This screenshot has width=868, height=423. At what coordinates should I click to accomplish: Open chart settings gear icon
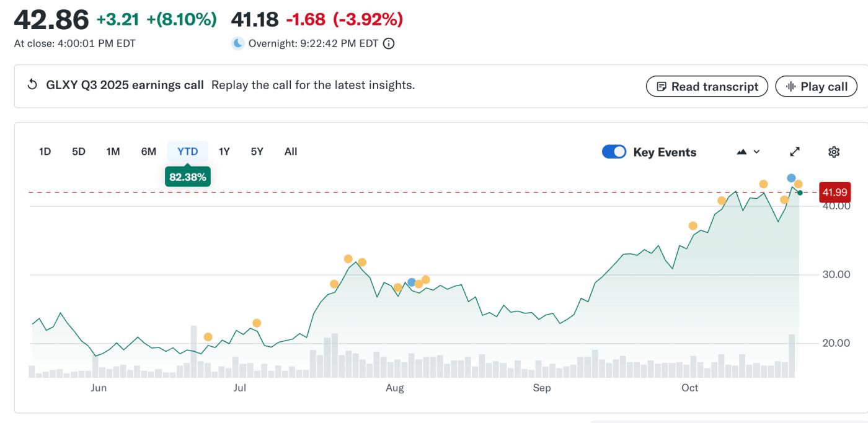click(x=834, y=152)
